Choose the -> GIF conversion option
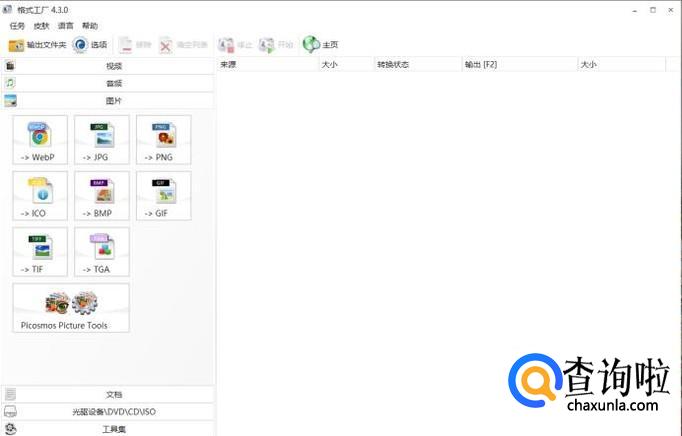 164,196
